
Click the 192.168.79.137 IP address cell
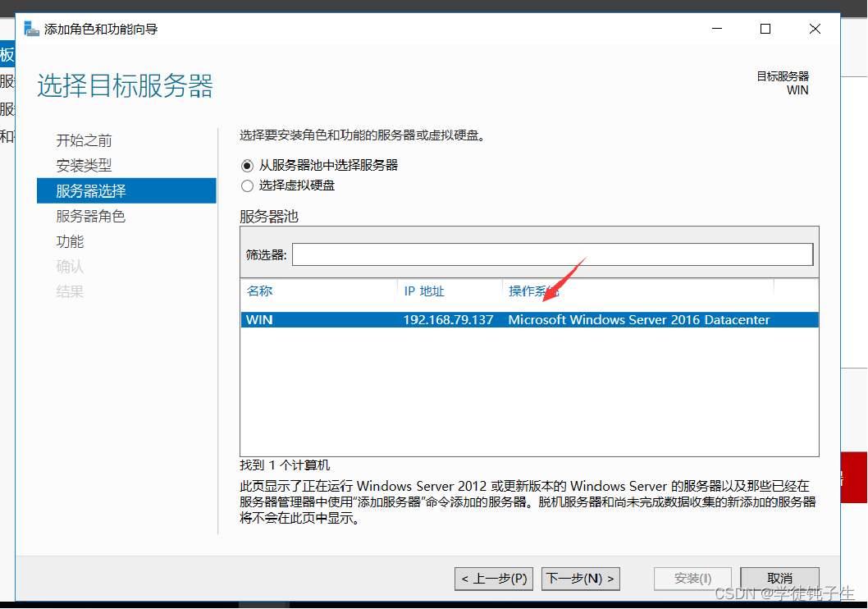(x=448, y=320)
